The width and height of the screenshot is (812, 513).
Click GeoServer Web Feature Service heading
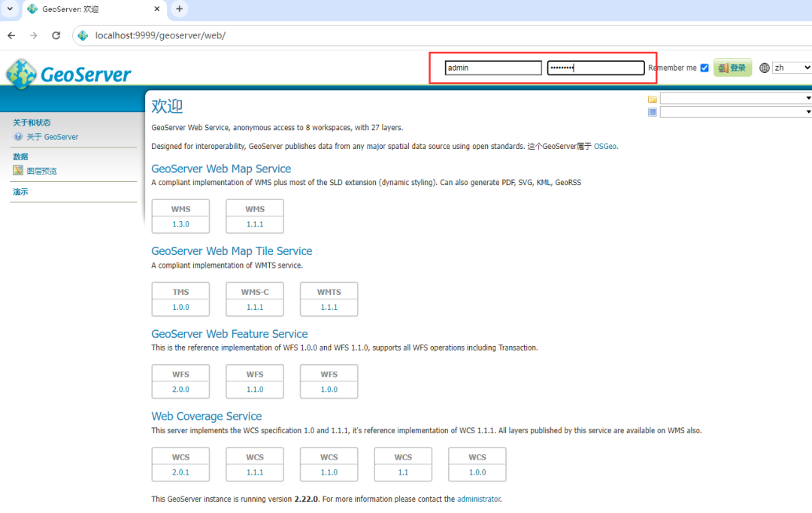pyautogui.click(x=229, y=334)
